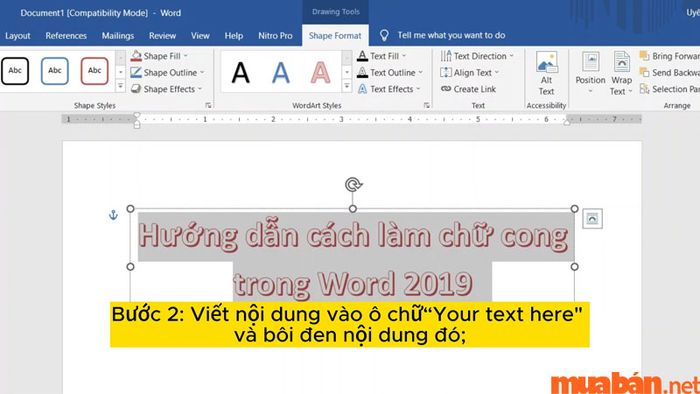Open Shape Styles dialog launcher
The image size is (700, 394).
tap(208, 105)
